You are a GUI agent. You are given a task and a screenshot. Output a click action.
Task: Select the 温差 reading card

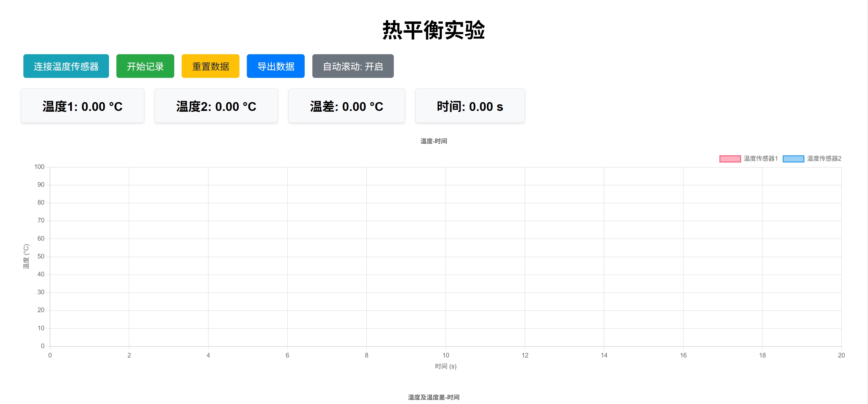click(346, 105)
